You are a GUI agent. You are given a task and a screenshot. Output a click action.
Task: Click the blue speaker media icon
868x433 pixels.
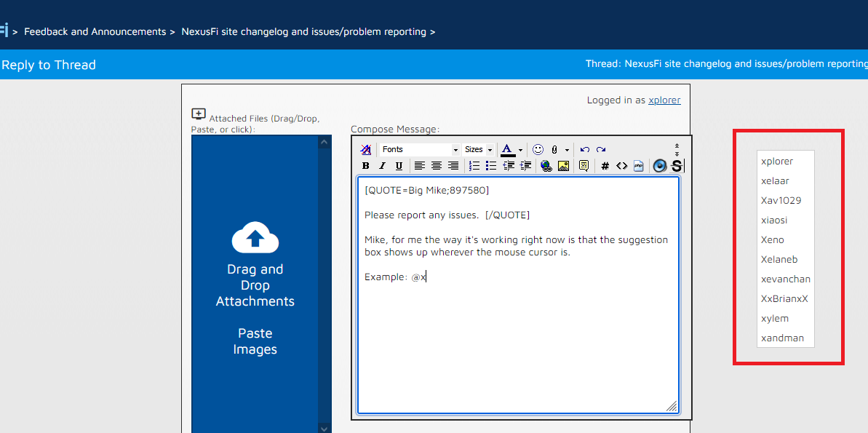659,166
